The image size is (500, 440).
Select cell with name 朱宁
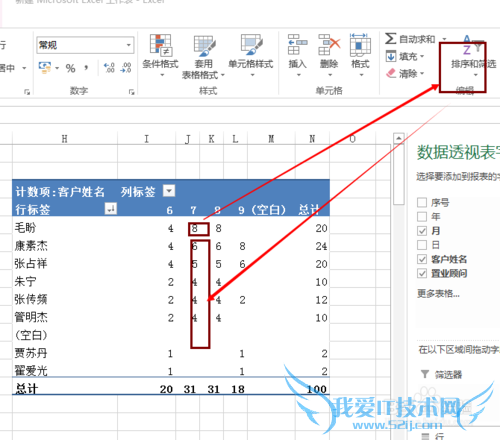(x=65, y=282)
